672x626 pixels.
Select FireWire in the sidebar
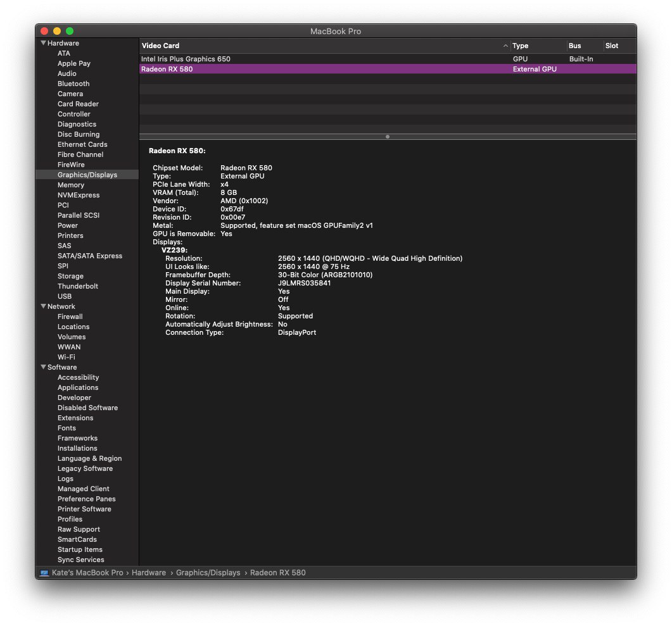71,165
